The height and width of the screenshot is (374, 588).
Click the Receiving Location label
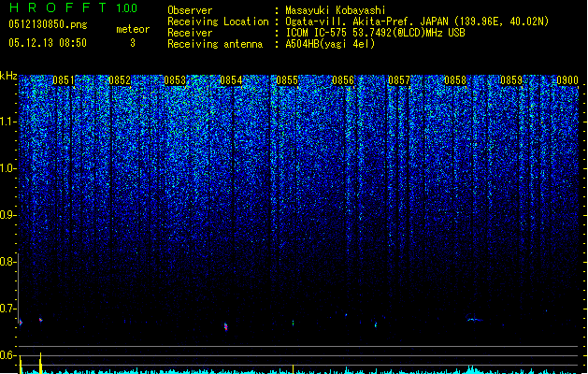218,22
